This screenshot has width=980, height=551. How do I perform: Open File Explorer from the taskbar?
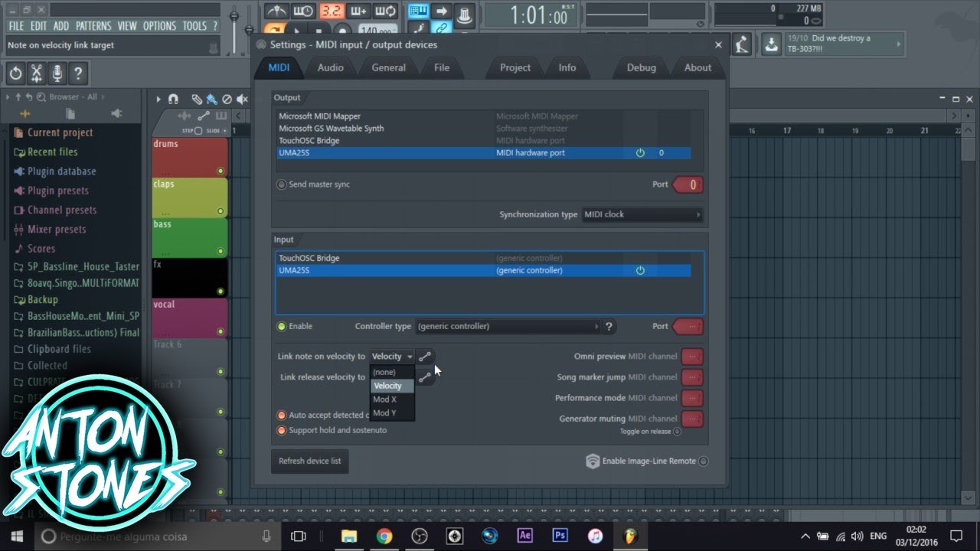point(349,536)
